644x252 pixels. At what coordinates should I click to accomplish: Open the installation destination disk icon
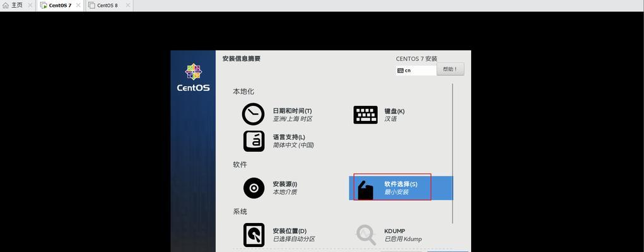(x=254, y=235)
